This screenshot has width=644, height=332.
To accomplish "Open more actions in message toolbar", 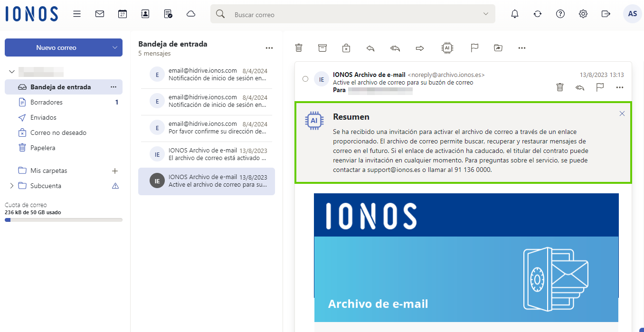I will (522, 47).
